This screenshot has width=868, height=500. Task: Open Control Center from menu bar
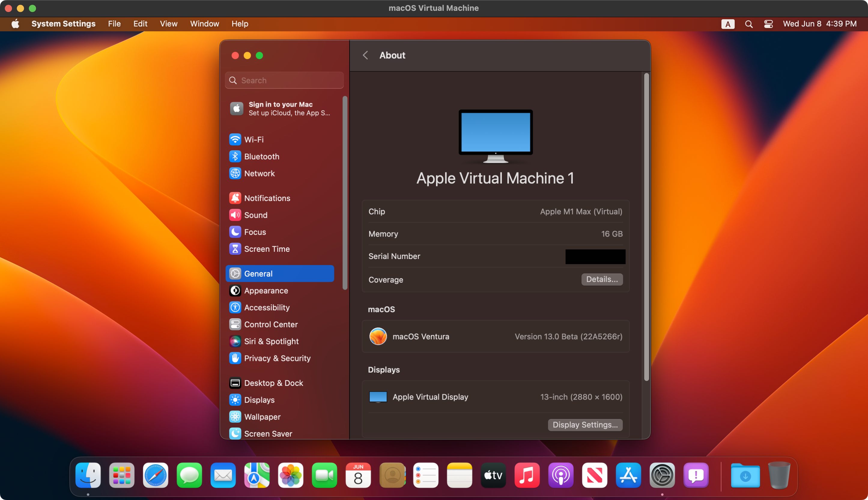(x=768, y=24)
